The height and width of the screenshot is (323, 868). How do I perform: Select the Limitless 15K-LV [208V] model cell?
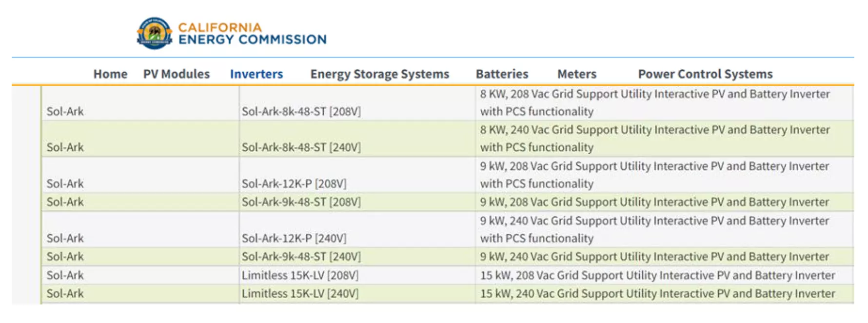(300, 275)
